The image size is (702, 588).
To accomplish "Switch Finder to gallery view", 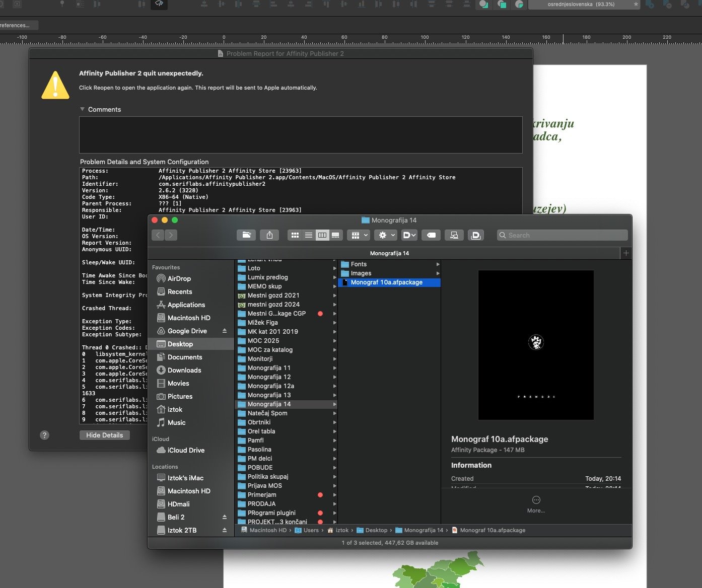I will [x=335, y=235].
